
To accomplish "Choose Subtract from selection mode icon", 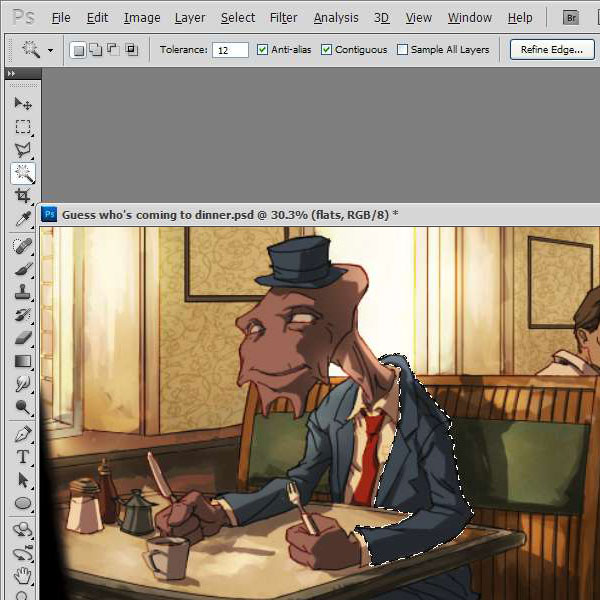I will click(x=113, y=50).
